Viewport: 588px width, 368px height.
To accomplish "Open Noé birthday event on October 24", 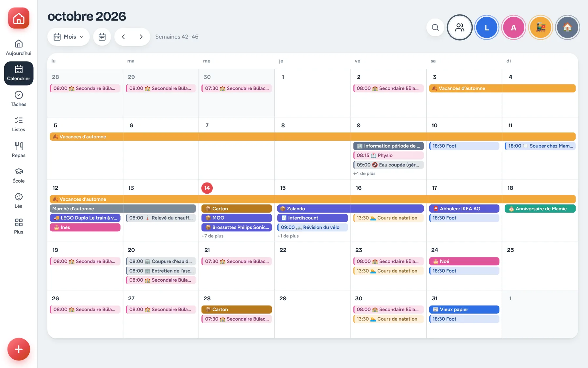I will coord(464,261).
